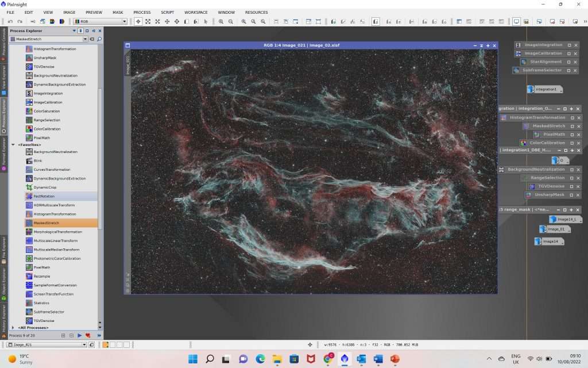Click the Zoom In magnifier in toolbar
The image size is (588, 368).
221,22
